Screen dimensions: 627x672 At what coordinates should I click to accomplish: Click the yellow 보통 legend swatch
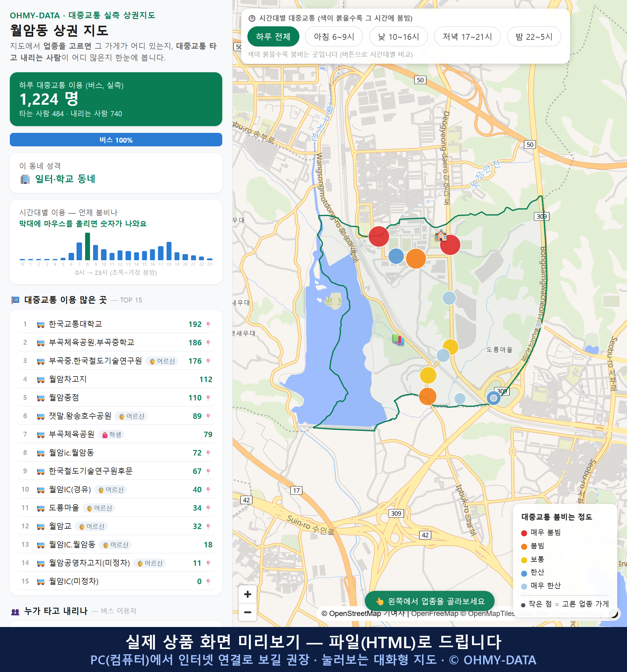[524, 560]
